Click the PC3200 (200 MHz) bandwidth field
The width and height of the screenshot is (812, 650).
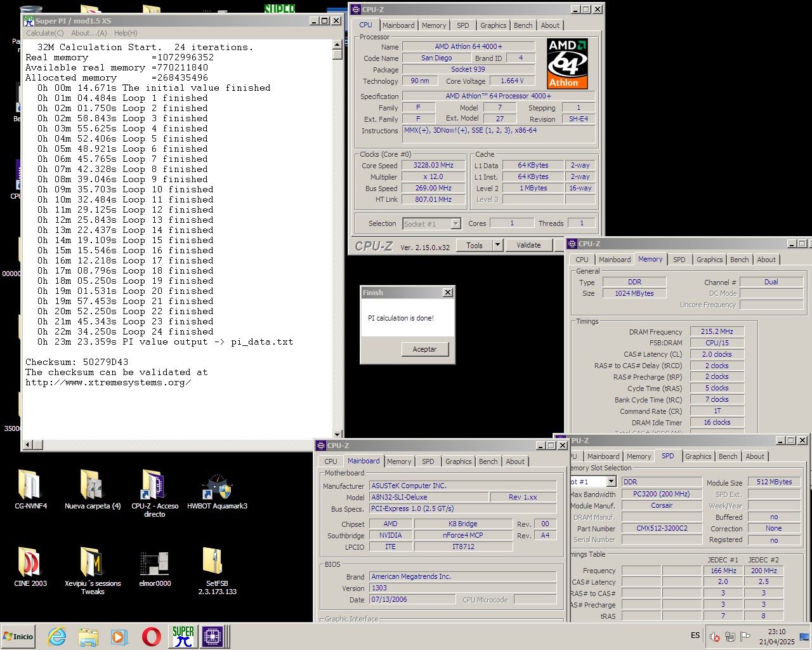[662, 494]
